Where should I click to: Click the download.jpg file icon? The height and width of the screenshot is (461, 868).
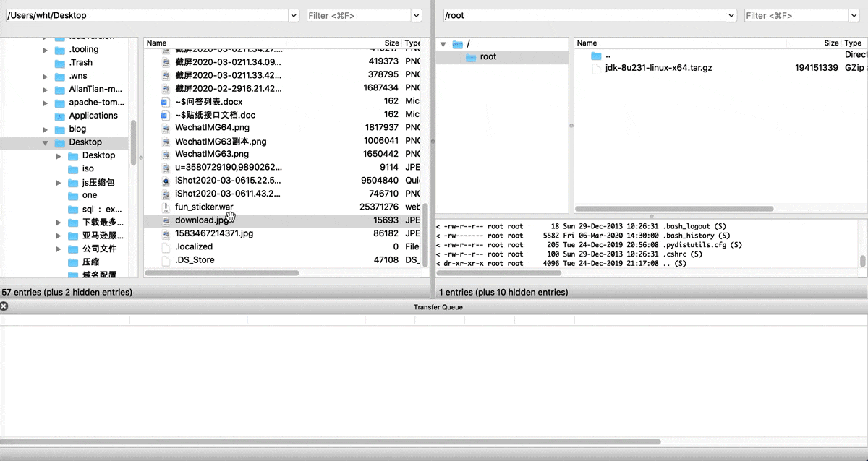click(165, 220)
